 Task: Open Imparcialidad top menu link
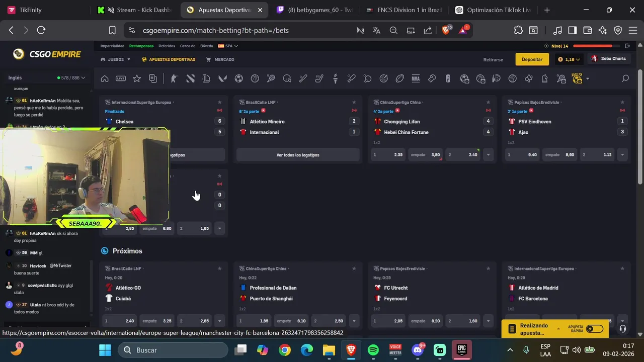pyautogui.click(x=112, y=46)
